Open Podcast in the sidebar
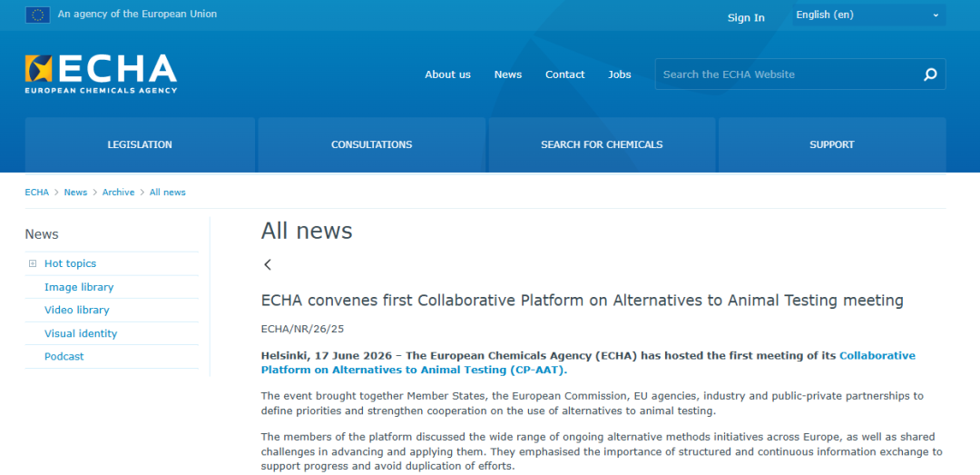980x475 pixels. click(64, 357)
